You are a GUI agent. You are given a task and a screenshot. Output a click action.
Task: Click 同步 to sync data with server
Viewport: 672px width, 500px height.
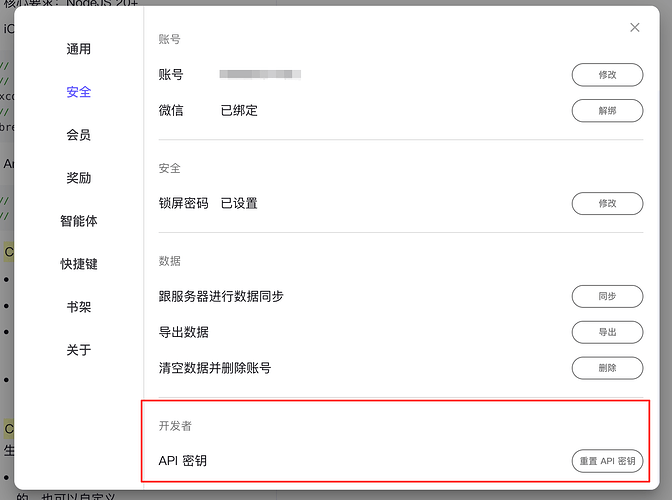point(607,296)
